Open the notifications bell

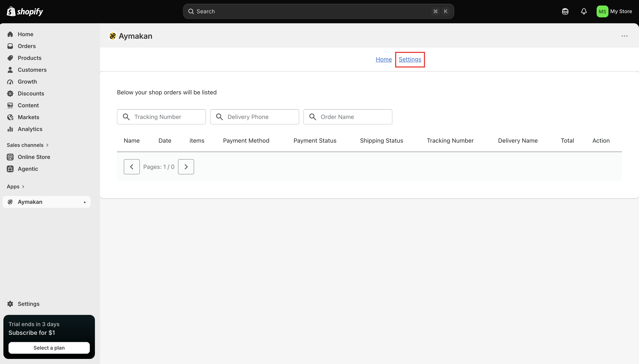pyautogui.click(x=584, y=11)
